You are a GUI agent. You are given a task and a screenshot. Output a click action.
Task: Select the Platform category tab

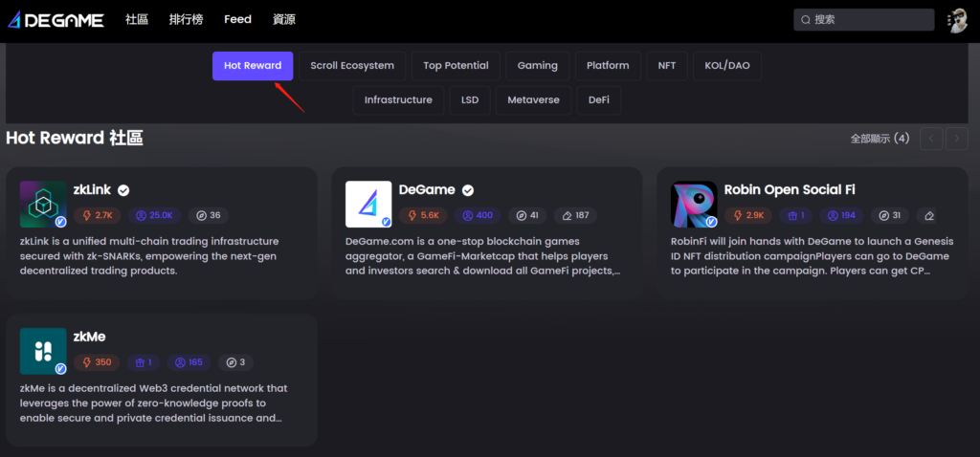608,66
